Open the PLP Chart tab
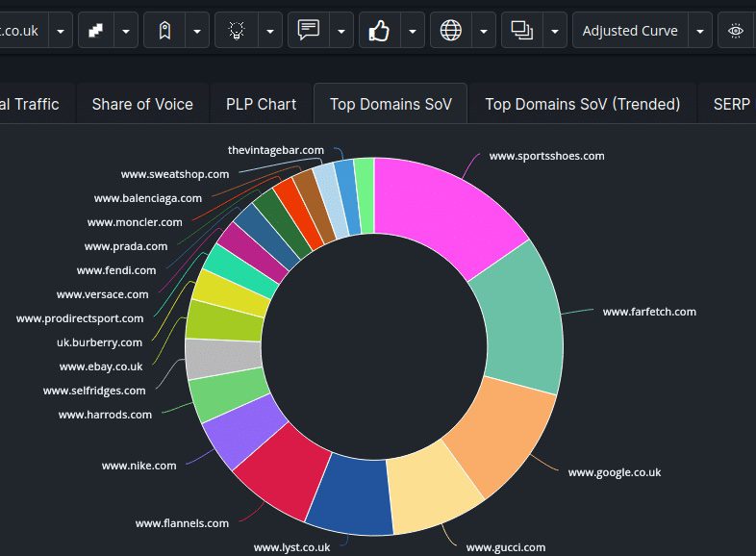This screenshot has width=756, height=556. pyautogui.click(x=261, y=104)
